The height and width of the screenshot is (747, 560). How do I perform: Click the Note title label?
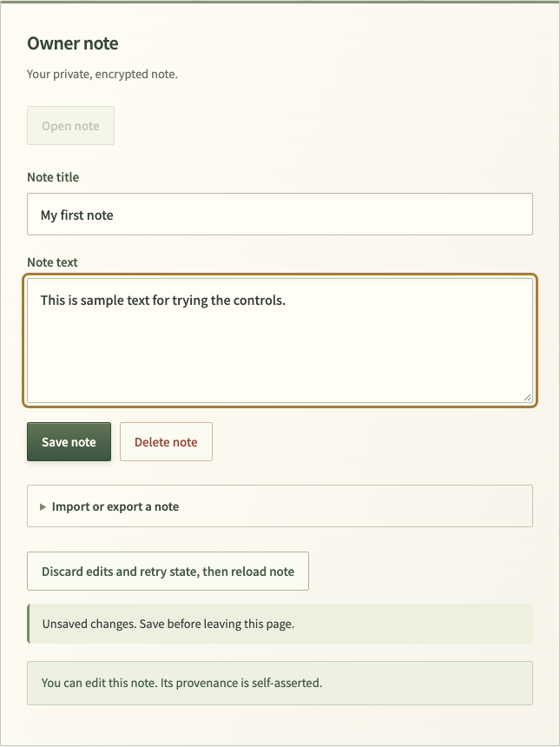pyautogui.click(x=53, y=177)
